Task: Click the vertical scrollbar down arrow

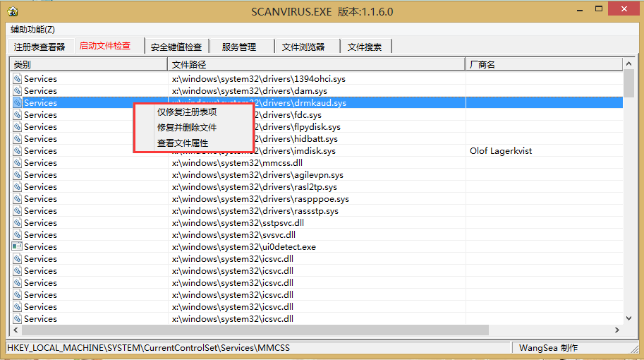Action: point(628,319)
